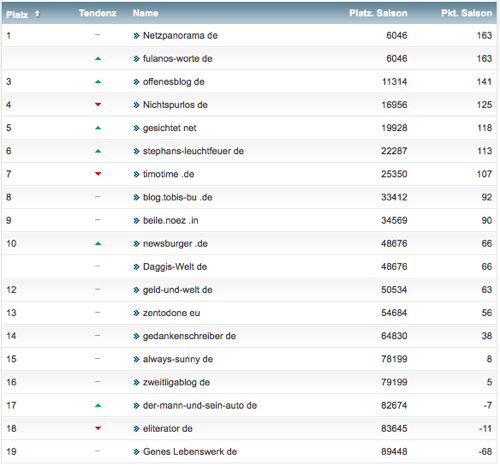
Task: Click red down arrow for Nichtspurlos de
Action: [x=98, y=105]
